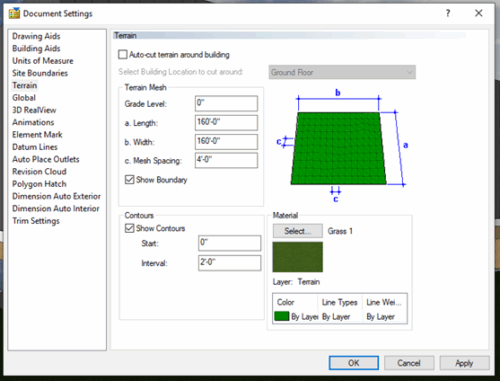Click the Grade Level input field
The image size is (500, 381).
click(226, 103)
